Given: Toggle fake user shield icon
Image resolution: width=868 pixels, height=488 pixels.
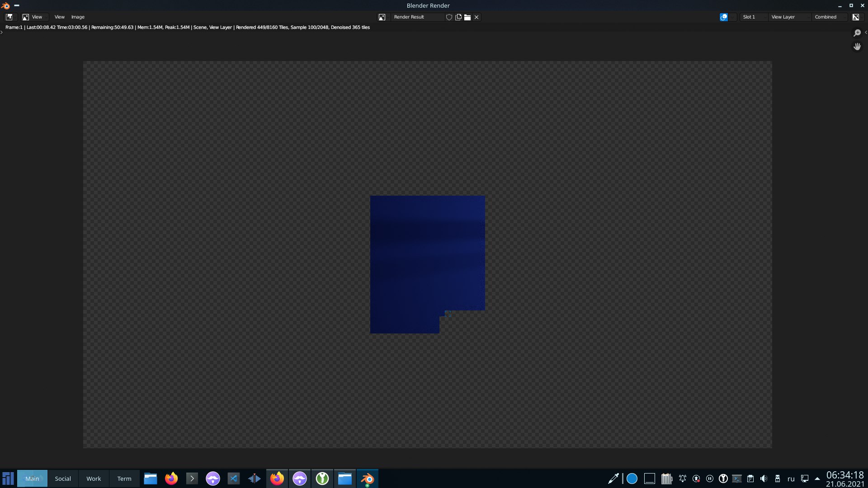Looking at the screenshot, I should 449,17.
